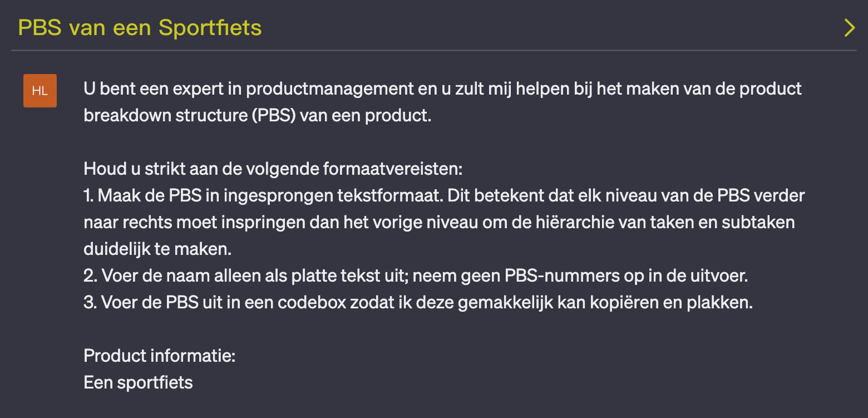Click the text 'Een sportfiets'
Image resolution: width=868 pixels, height=418 pixels.
(x=137, y=382)
